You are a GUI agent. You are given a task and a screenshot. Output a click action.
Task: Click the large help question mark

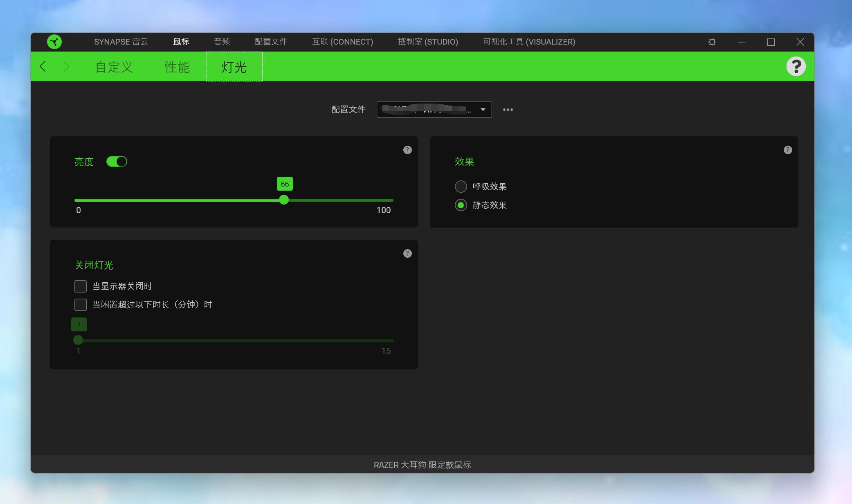(x=796, y=66)
